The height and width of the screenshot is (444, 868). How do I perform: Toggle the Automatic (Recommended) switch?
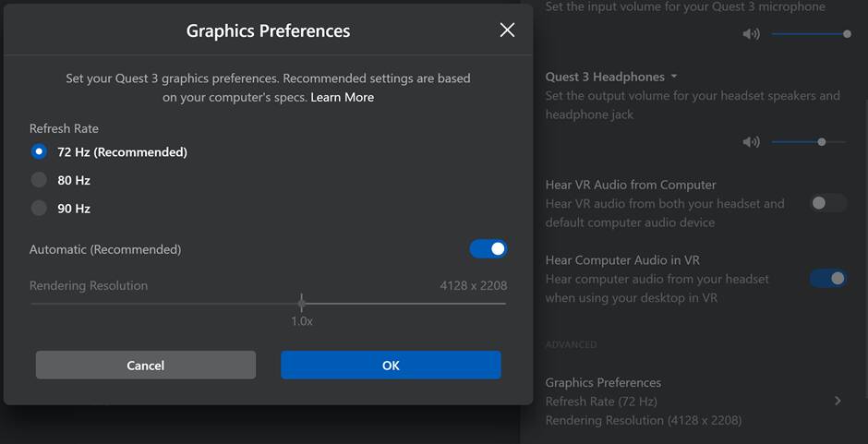point(488,249)
